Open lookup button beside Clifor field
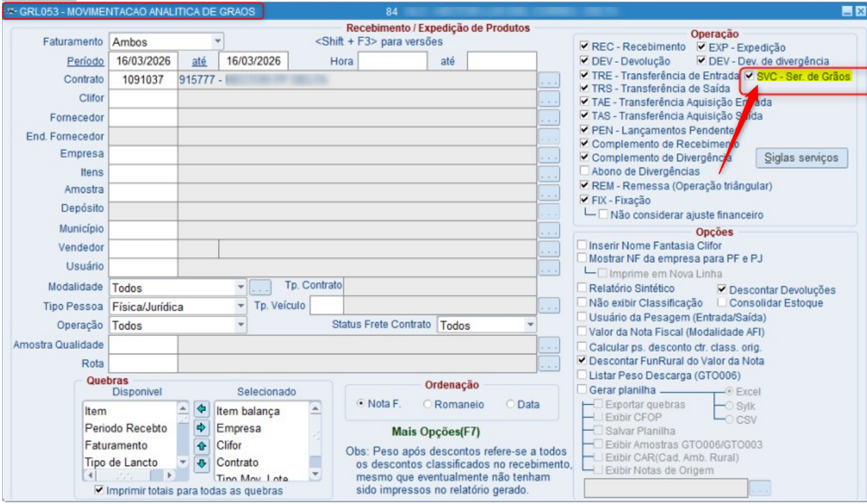Viewport: 867px width, 504px height. pos(549,100)
